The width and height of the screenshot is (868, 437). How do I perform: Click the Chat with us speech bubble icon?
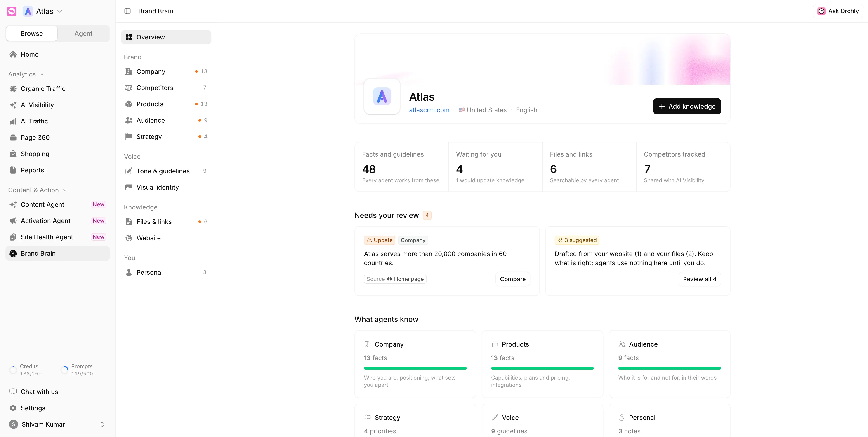(13, 392)
